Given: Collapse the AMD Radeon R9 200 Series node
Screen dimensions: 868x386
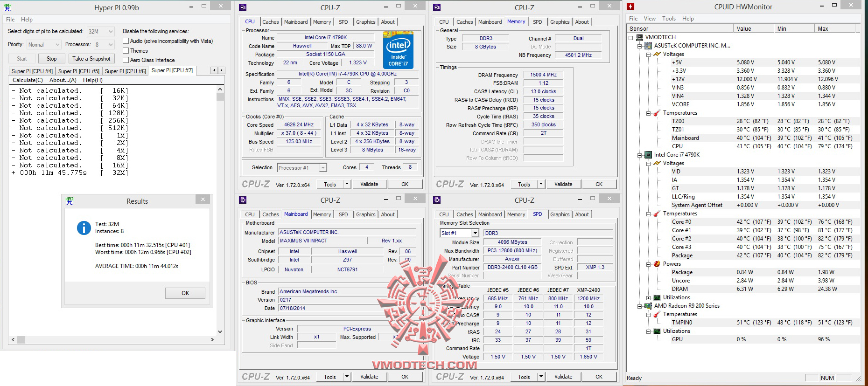Looking at the screenshot, I should point(640,306).
